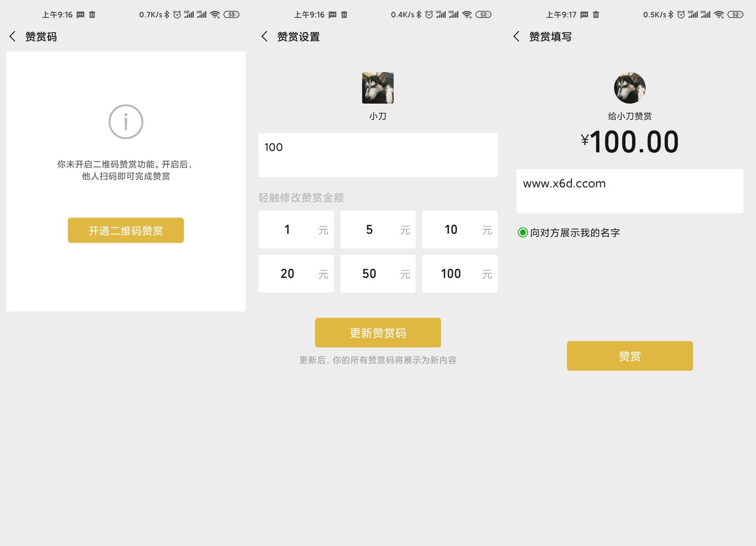Image resolution: width=756 pixels, height=546 pixels.
Task: Tap the 赞赏 submit button
Action: tap(630, 356)
